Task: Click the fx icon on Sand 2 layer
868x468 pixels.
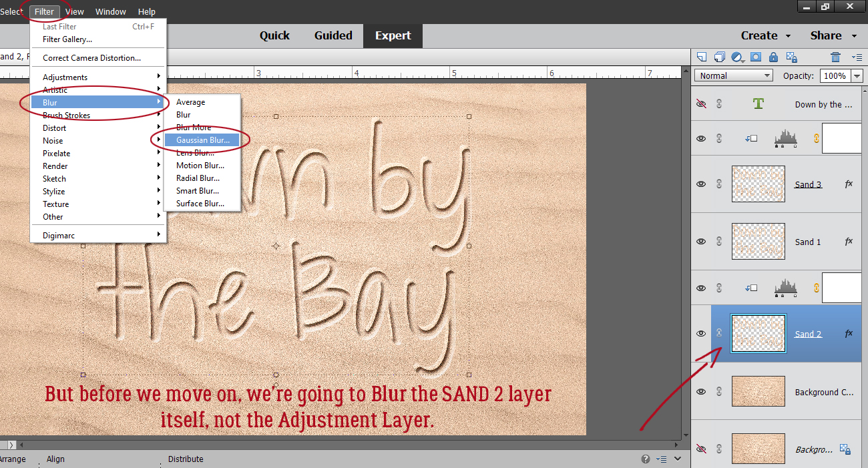Action: (x=849, y=334)
